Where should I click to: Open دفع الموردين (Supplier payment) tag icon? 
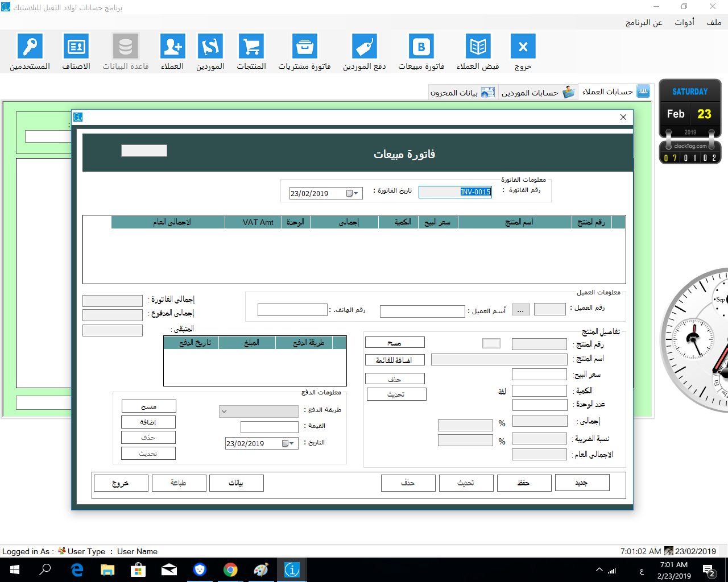pos(365,52)
